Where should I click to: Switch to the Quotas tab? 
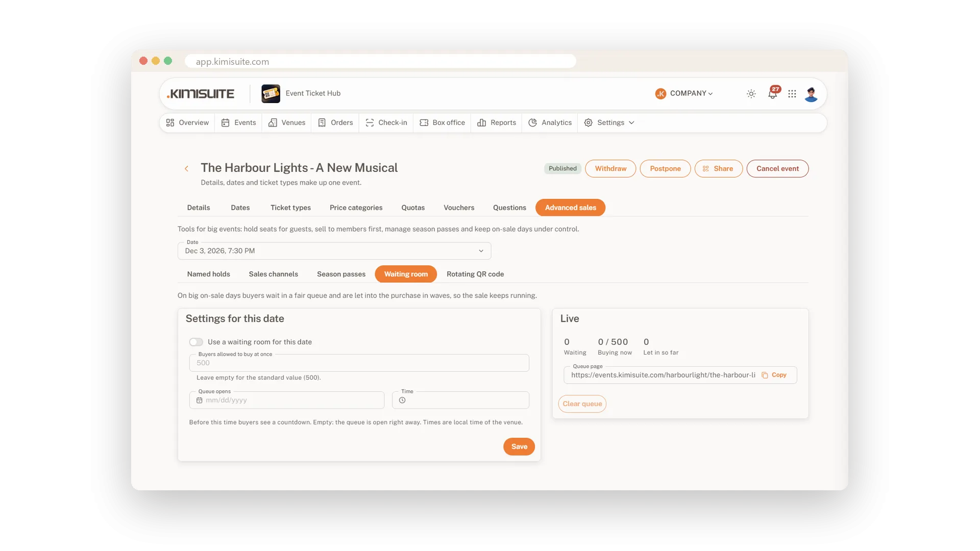click(x=413, y=208)
